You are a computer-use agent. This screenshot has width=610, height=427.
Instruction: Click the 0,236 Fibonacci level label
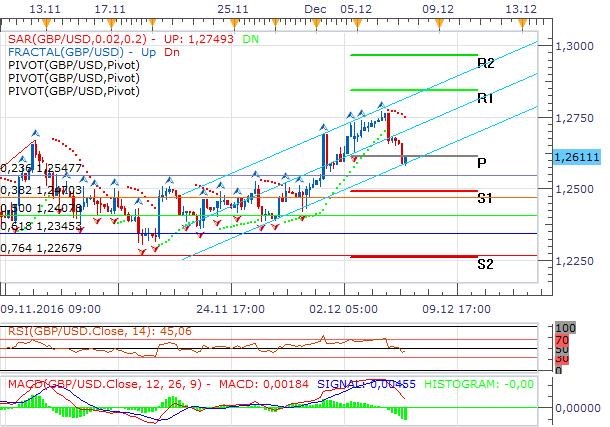pyautogui.click(x=32, y=169)
